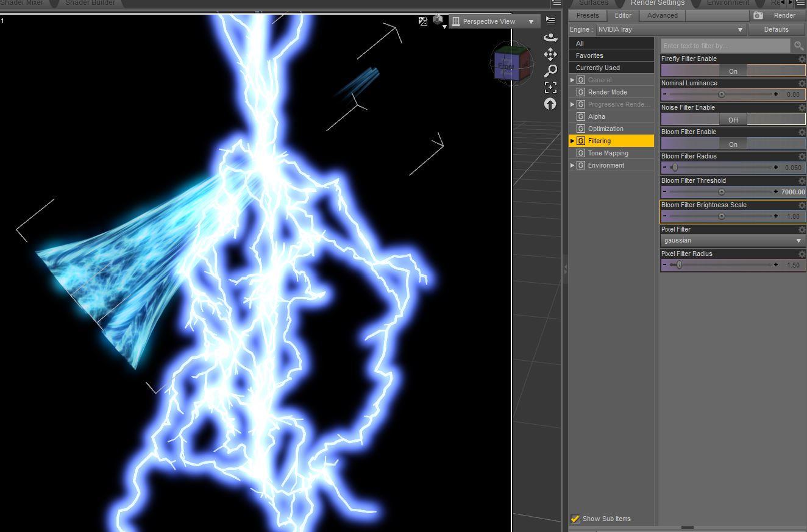Open gear options for Bloom Filter Radius
The image size is (807, 532).
(x=802, y=157)
